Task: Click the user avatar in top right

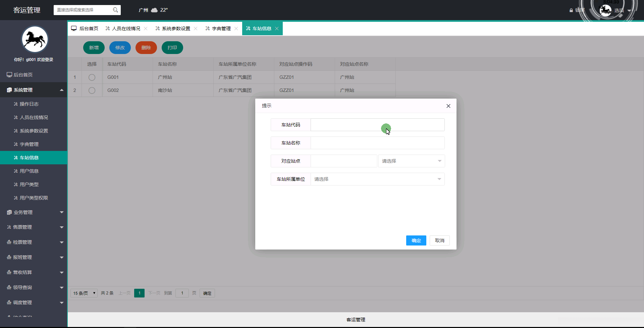Action: 605,10
